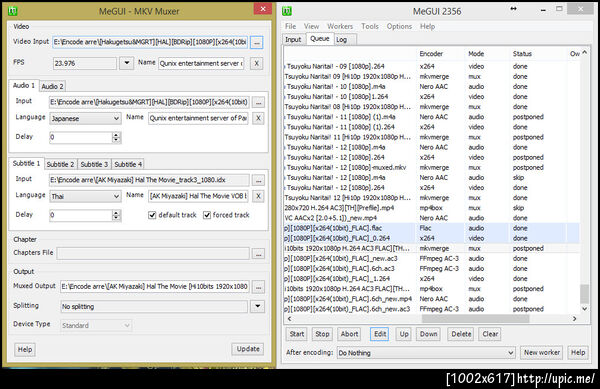
Task: Click the Update button in MKV Muxer
Action: pos(248,349)
